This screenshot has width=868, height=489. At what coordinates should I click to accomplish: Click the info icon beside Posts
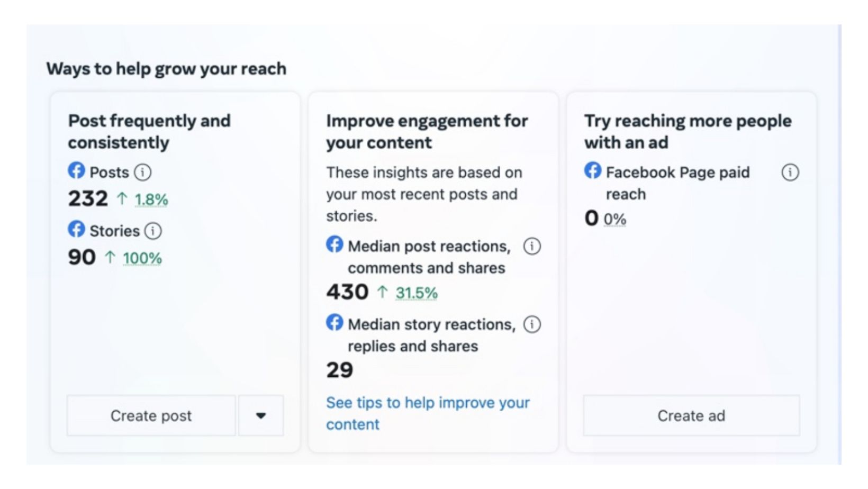[142, 172]
